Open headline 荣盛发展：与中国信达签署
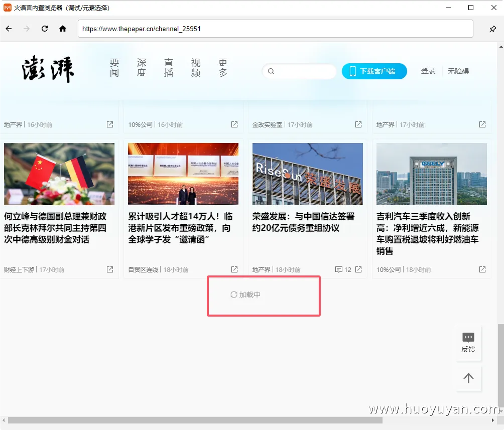 [x=303, y=222]
